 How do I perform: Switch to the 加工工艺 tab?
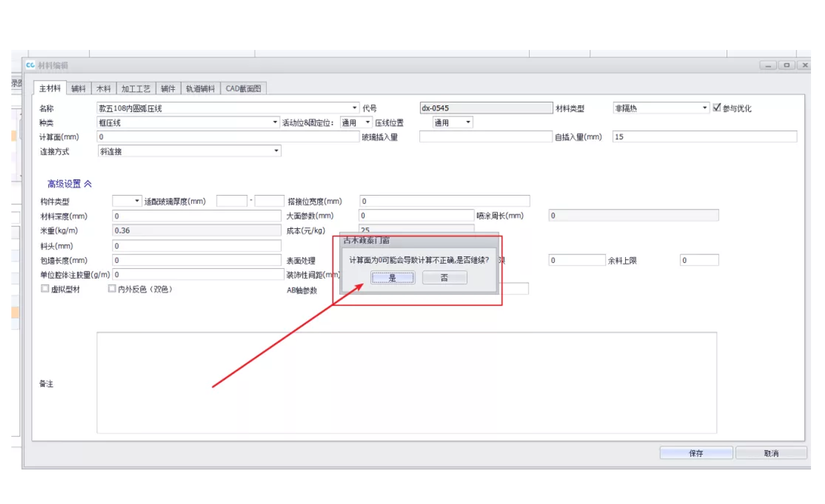click(136, 88)
